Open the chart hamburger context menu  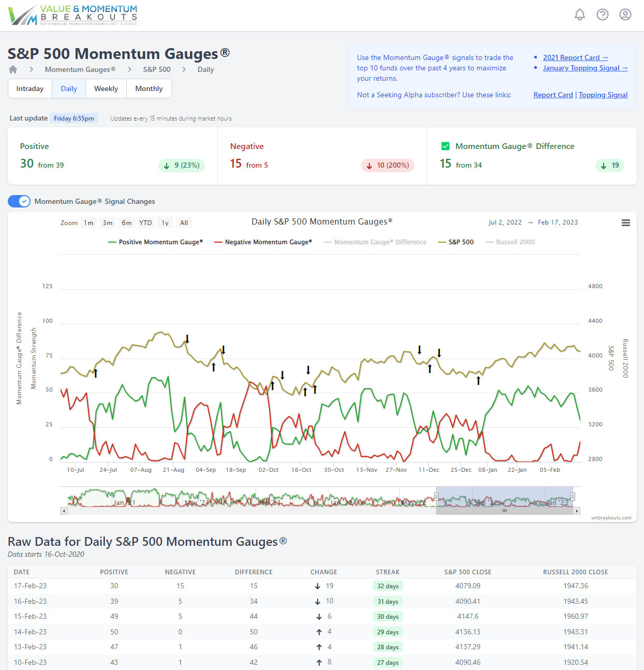coord(626,222)
